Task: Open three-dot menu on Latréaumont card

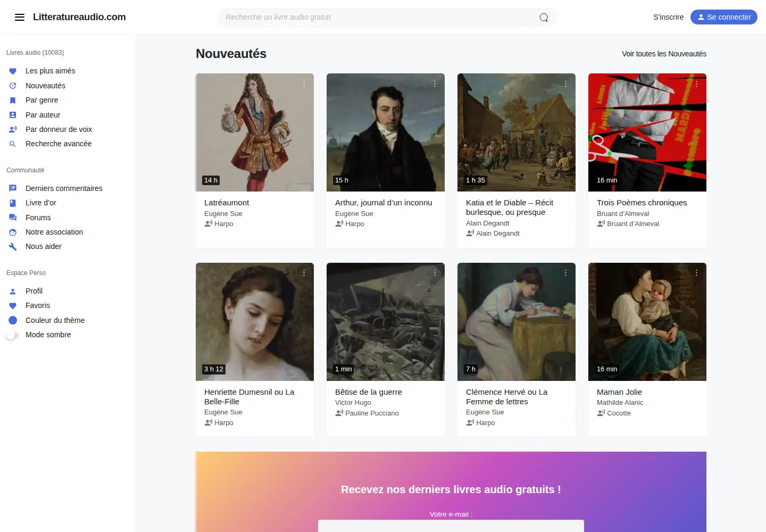Action: 304,84
